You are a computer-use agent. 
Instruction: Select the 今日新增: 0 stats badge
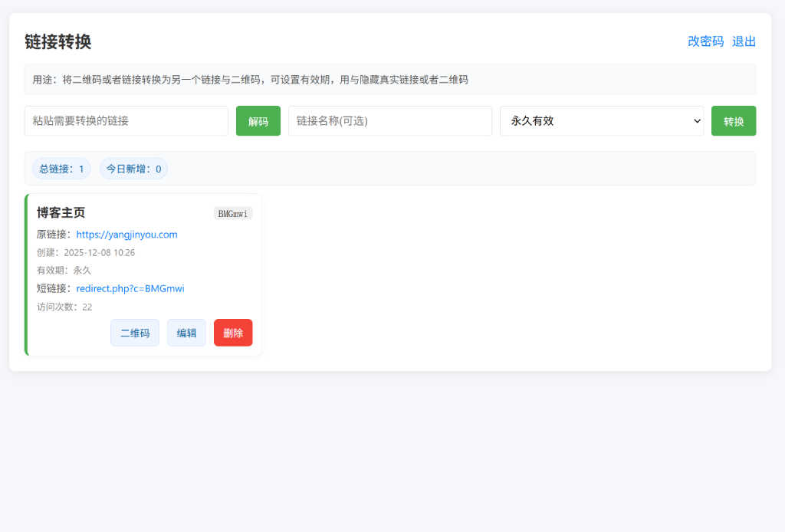(x=133, y=169)
